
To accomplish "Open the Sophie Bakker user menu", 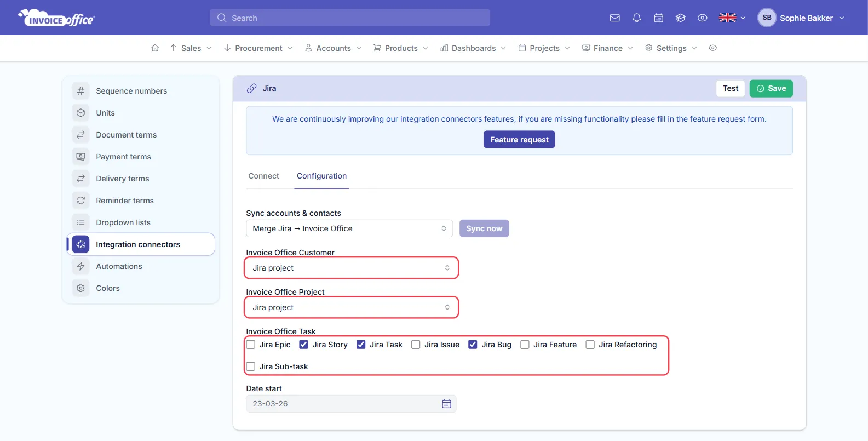I will (801, 18).
